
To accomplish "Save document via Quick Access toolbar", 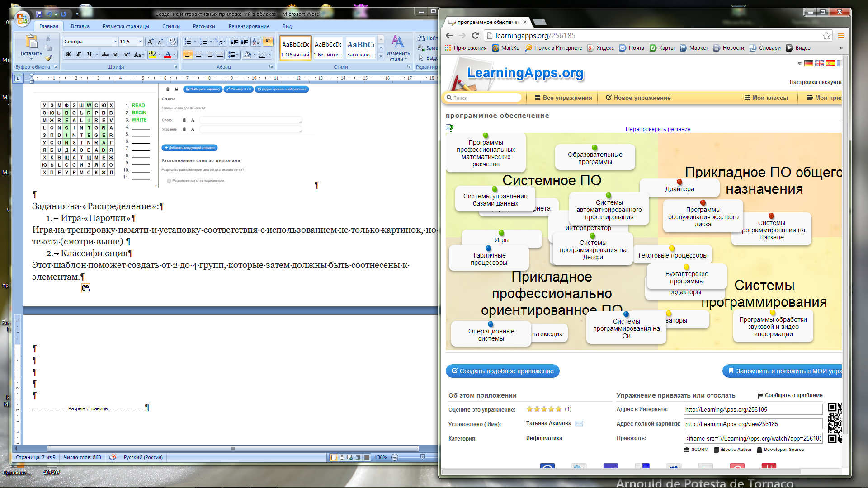I will [39, 14].
